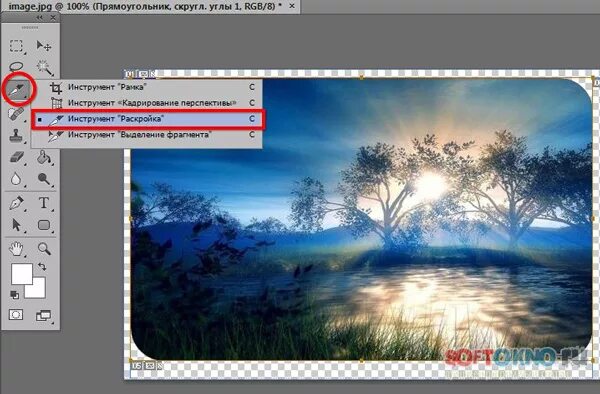Change screen mode via toolbar icon
Image resolution: width=600 pixels, height=394 pixels.
click(44, 316)
